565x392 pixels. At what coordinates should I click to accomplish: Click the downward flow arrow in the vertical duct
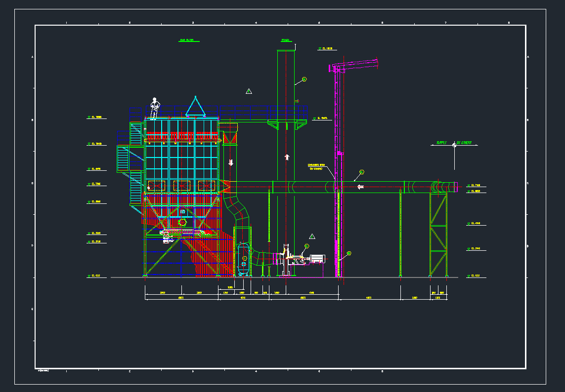click(x=230, y=162)
